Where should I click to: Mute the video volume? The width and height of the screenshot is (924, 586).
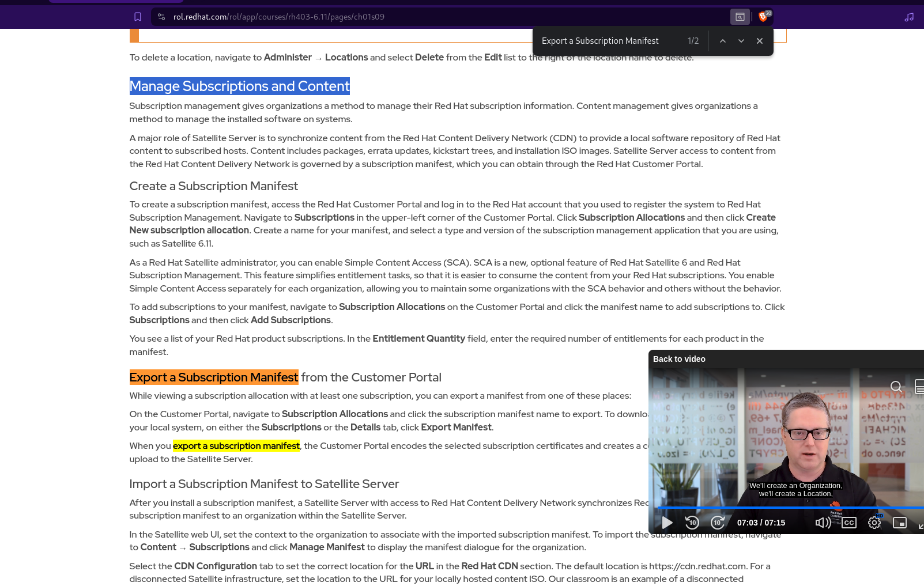click(823, 523)
